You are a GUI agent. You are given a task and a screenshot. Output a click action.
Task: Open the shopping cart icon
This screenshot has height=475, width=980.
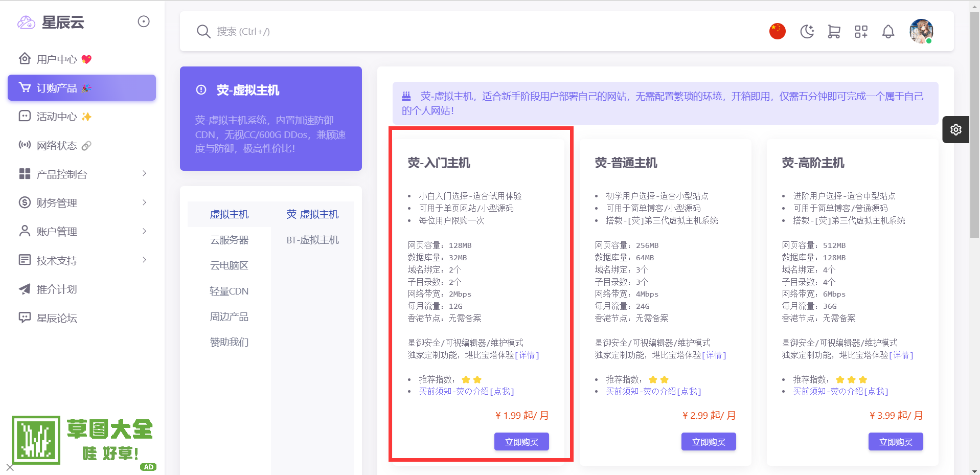tap(834, 32)
